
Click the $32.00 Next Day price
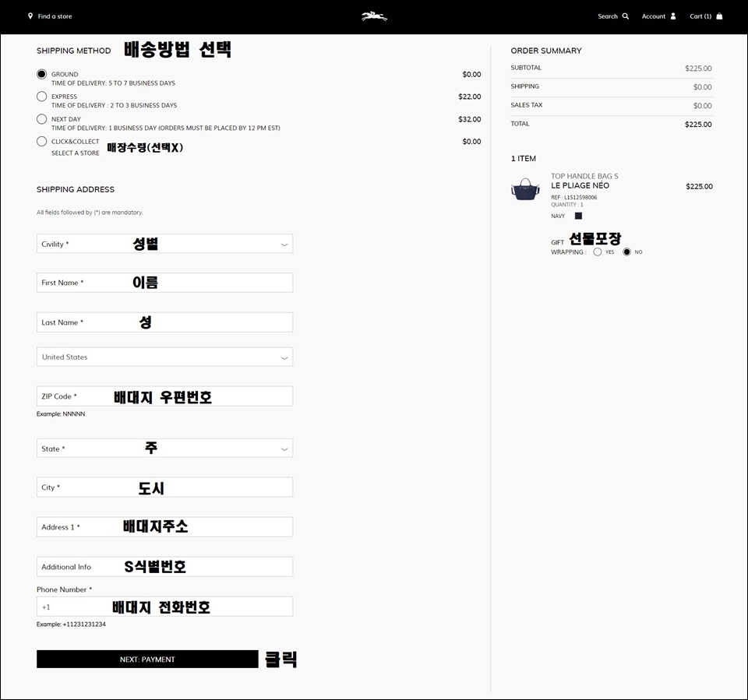(469, 119)
